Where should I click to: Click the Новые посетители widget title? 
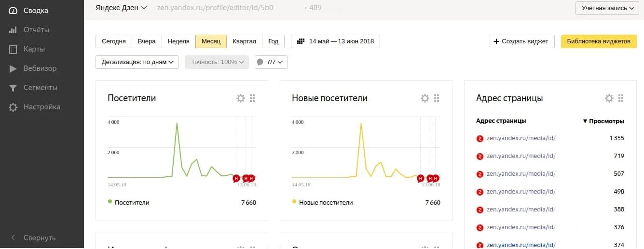329,98
